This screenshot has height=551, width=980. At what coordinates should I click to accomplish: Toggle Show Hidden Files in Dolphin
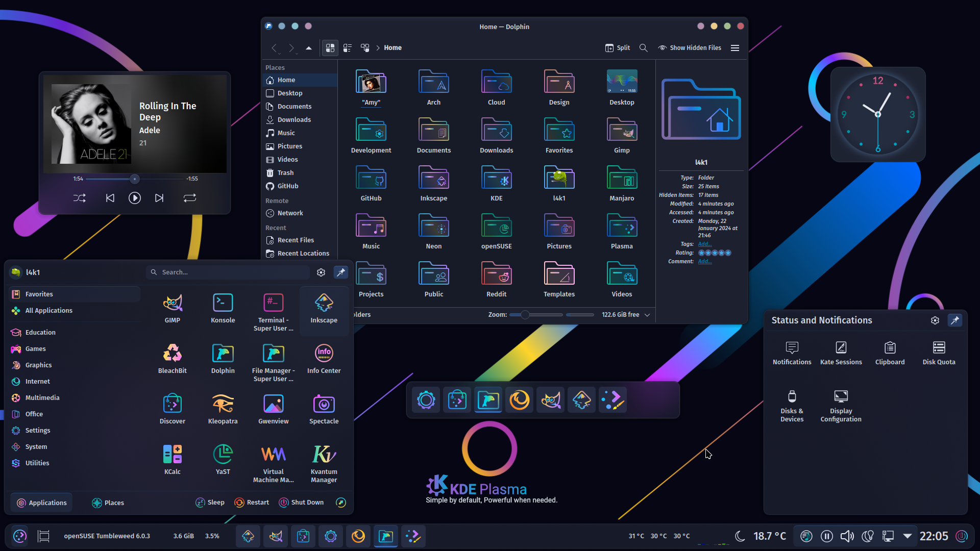tap(690, 47)
